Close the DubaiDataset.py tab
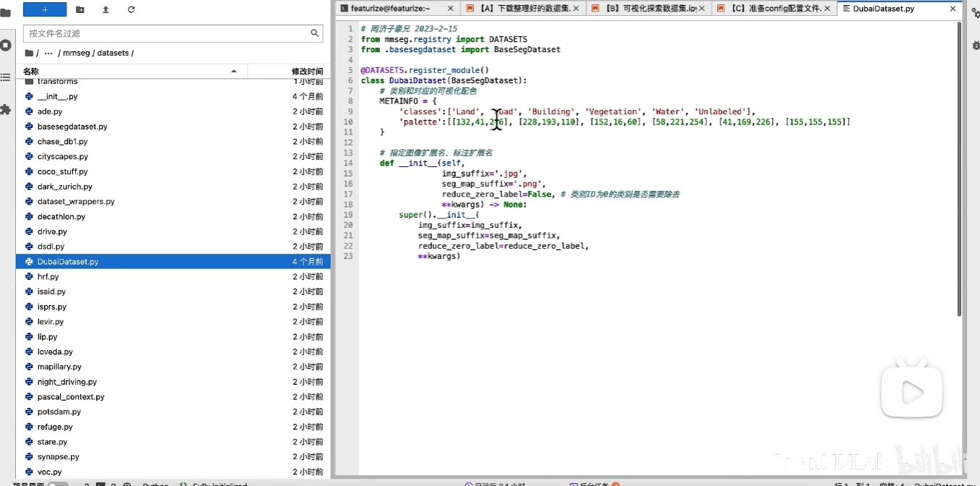Viewport: 980px width, 486px height. click(x=952, y=9)
